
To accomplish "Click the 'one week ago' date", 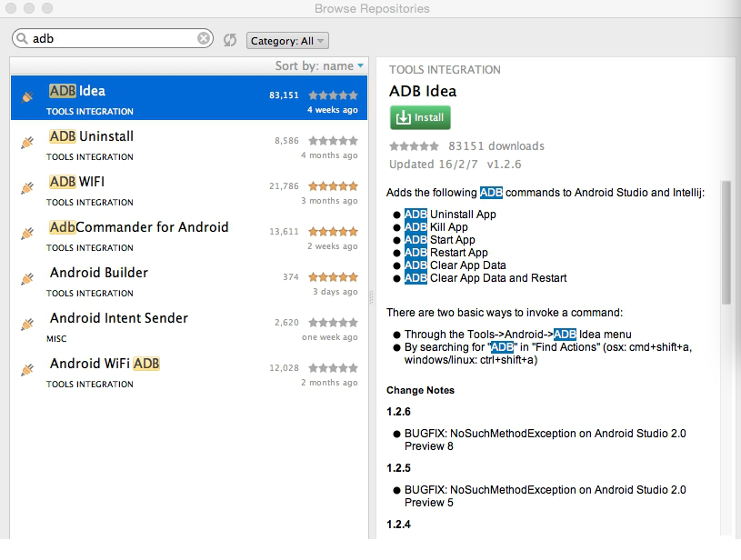I will click(330, 337).
